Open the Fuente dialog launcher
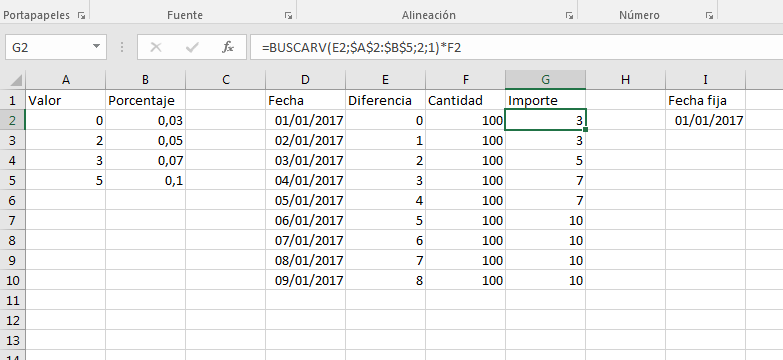Image resolution: width=783 pixels, height=360 pixels. point(288,16)
